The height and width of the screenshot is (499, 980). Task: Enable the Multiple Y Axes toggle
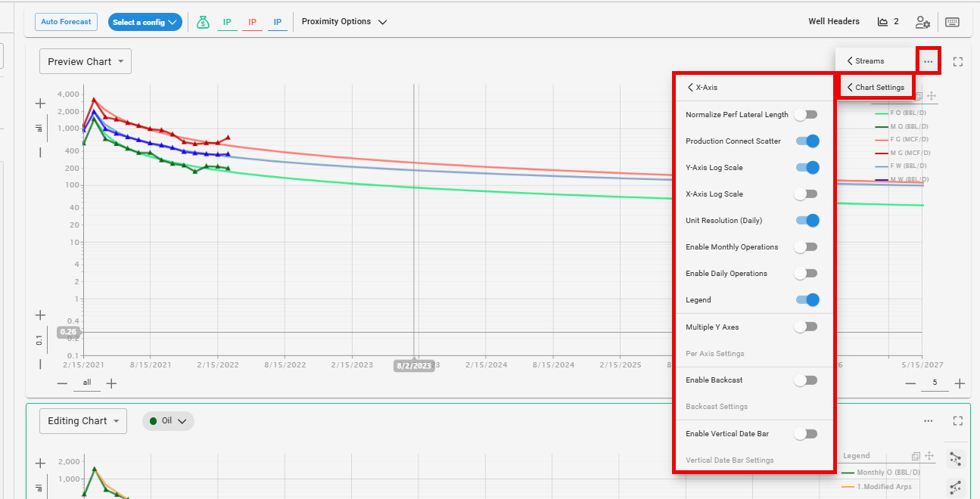pos(806,327)
